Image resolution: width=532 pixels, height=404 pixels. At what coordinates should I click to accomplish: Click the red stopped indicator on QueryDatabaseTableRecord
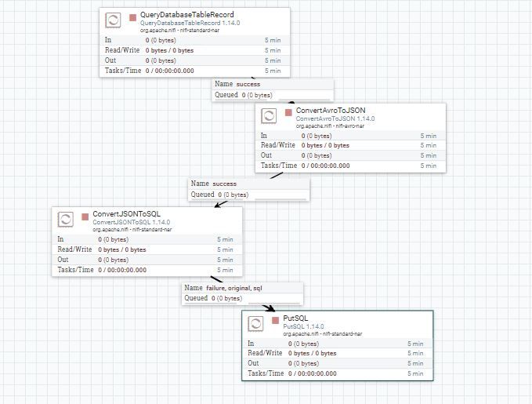click(132, 17)
